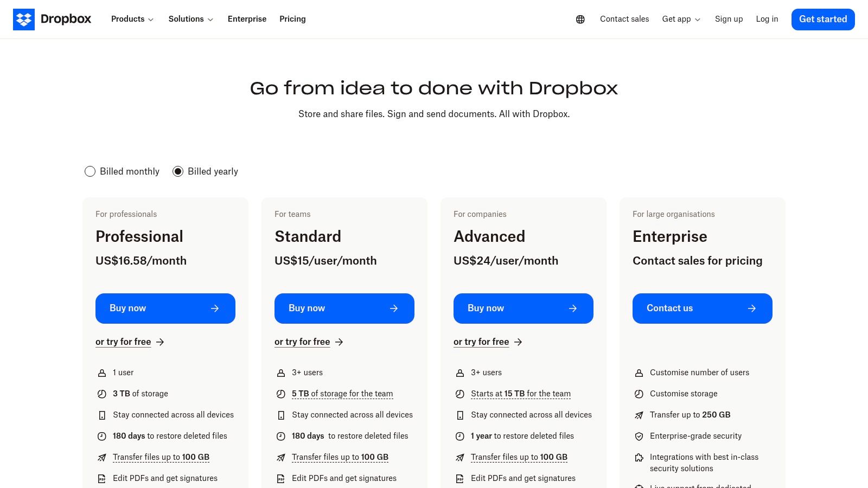This screenshot has width=868, height=488.
Task: Click the clock icon beside '180 days to restore'
Action: [x=102, y=436]
